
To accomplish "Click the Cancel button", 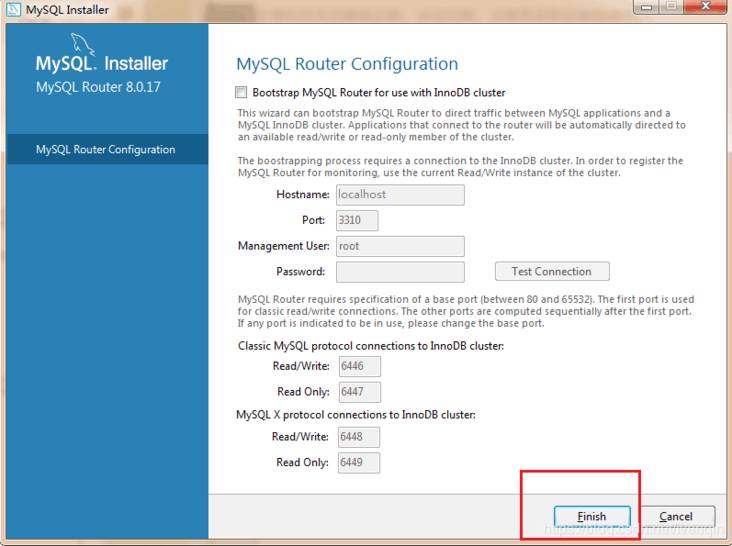I will [x=676, y=516].
